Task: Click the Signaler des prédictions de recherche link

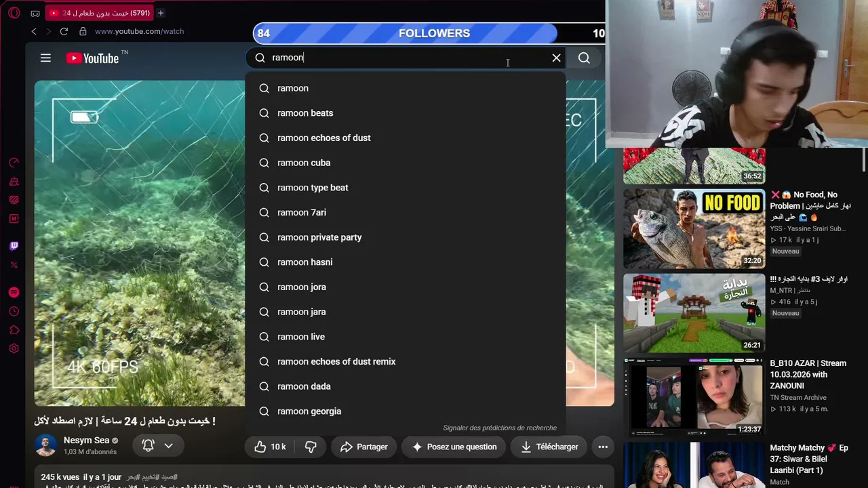Action: pos(500,428)
